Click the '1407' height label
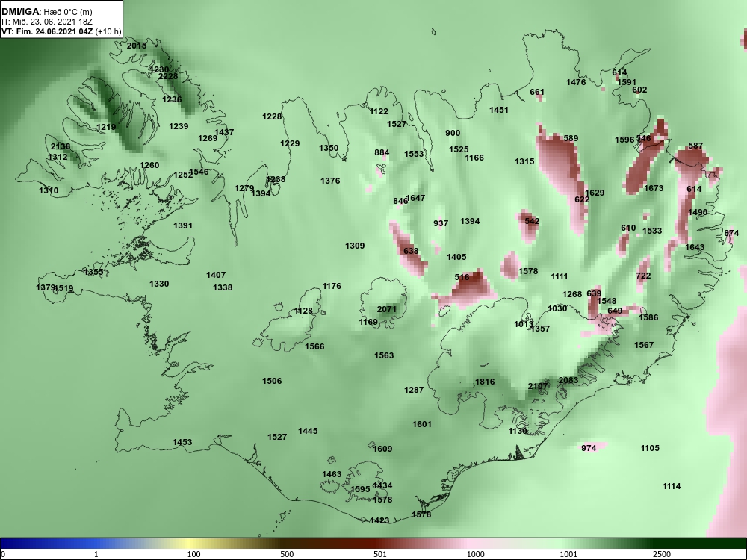 coord(216,275)
